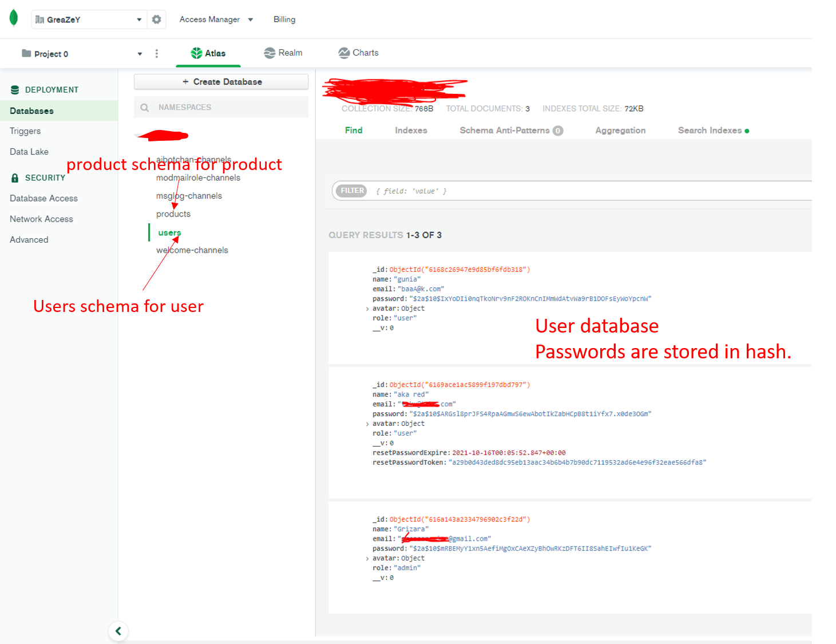
Task: Open the Aggregation tab
Action: [x=620, y=131]
